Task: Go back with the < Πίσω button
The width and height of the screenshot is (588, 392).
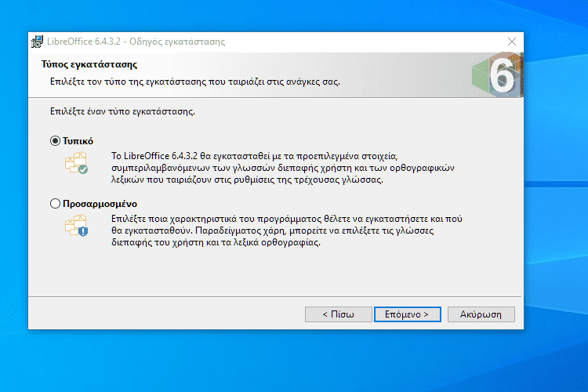Action: pos(338,314)
